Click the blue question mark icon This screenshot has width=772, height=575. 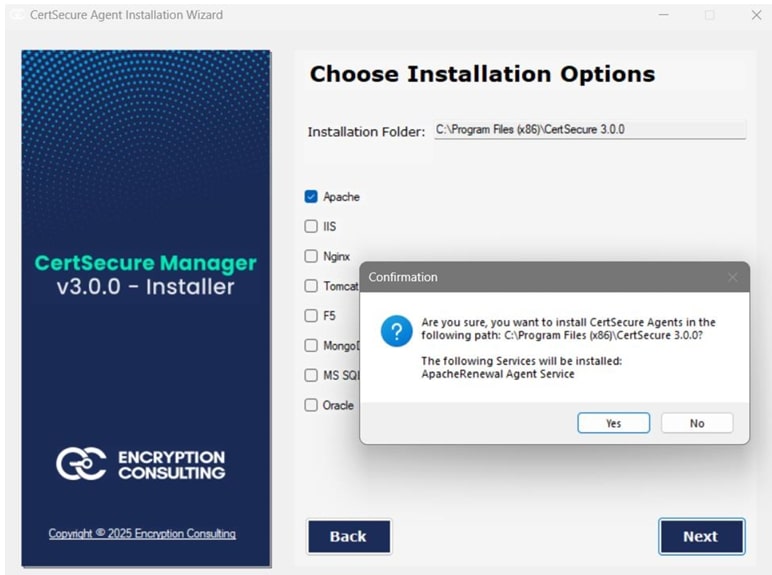point(396,331)
